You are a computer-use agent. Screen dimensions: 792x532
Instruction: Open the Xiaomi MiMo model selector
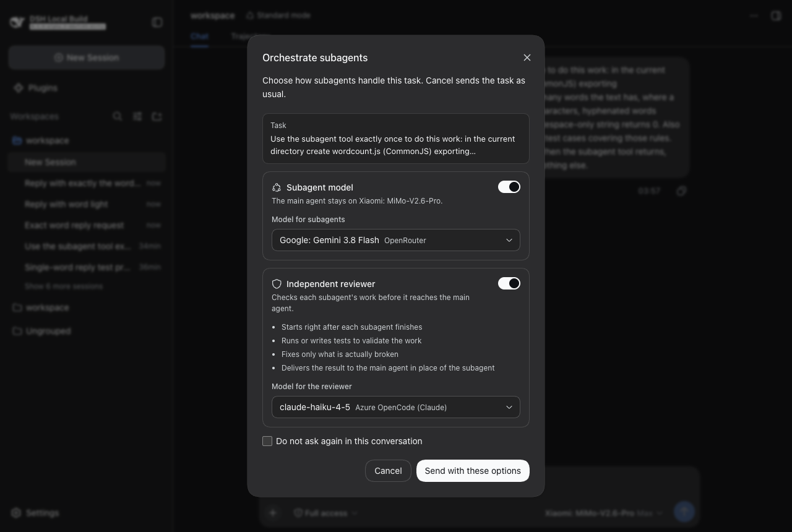point(603,513)
